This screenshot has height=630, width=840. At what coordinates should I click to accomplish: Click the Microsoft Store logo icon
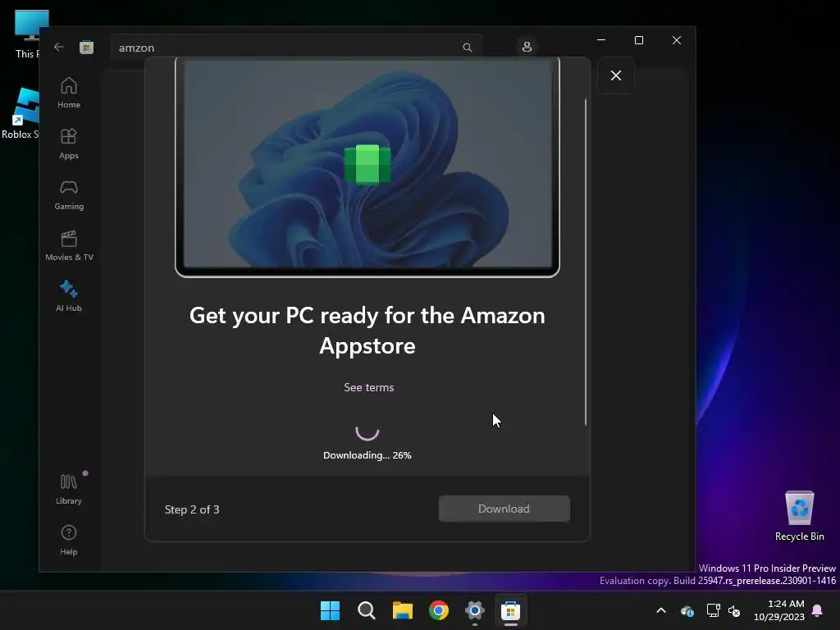86,47
